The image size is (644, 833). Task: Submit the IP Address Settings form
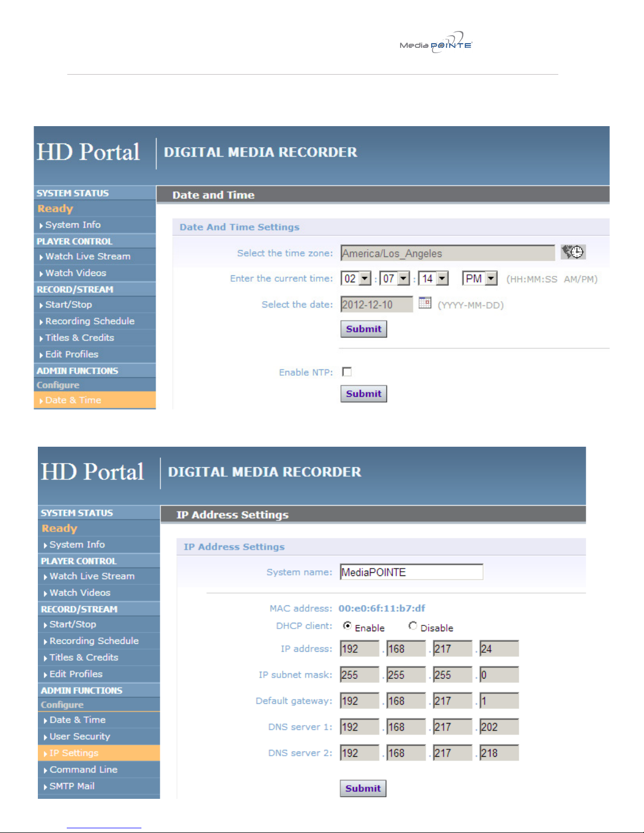[x=363, y=788]
